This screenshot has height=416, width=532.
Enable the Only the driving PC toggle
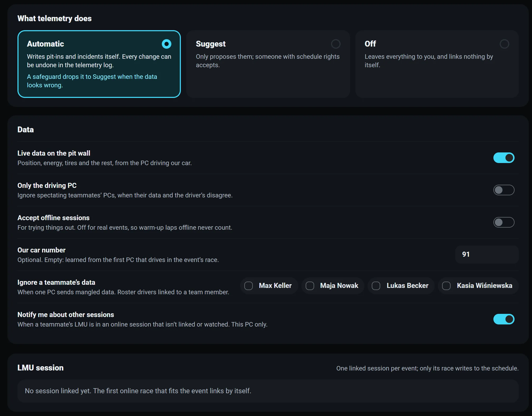point(504,190)
